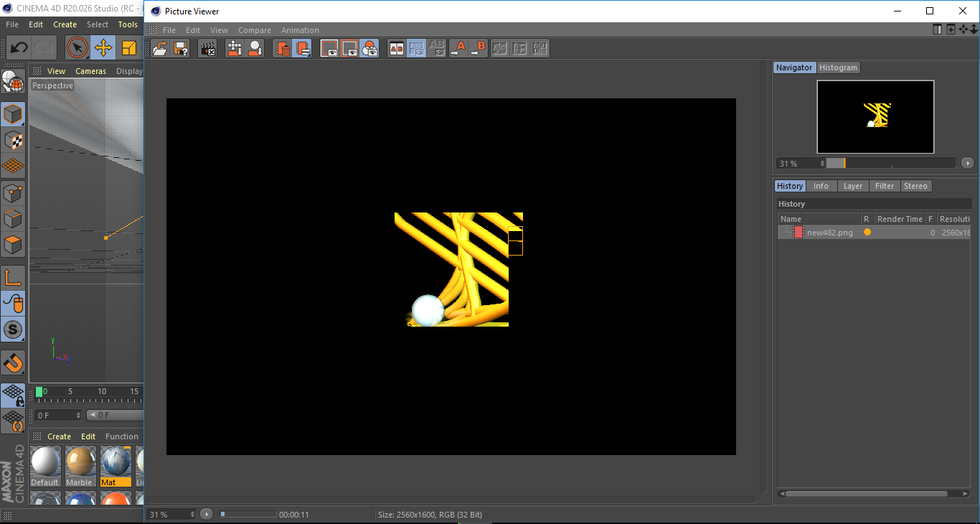The image size is (980, 524).
Task: Click the Undo arrow in Cinema 4D window
Action: (19, 48)
